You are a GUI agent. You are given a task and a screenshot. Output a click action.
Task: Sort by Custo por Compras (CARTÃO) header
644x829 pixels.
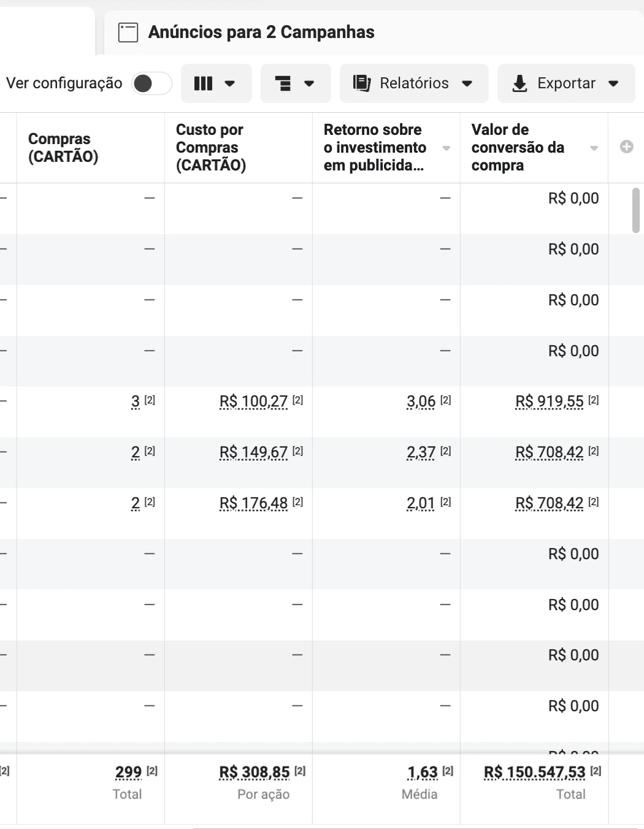[211, 148]
